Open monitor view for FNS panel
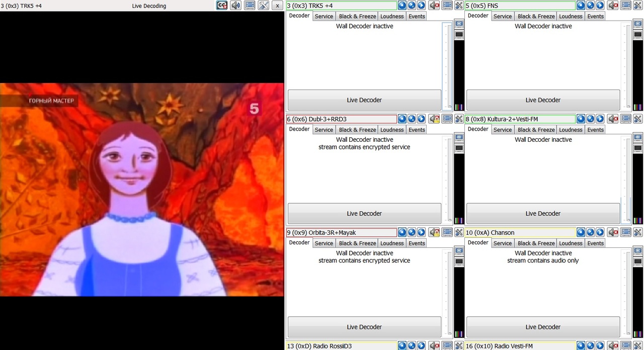This screenshot has width=644, height=350. click(x=626, y=6)
